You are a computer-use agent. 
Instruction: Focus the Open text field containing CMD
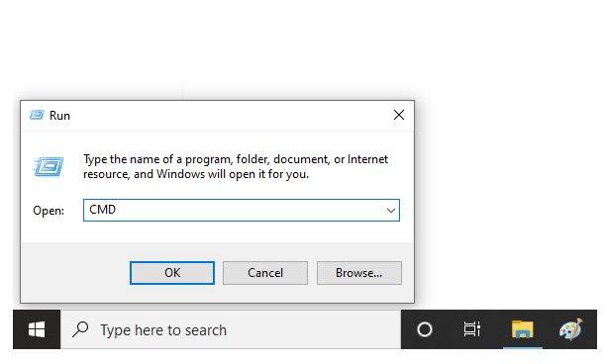pos(242,210)
